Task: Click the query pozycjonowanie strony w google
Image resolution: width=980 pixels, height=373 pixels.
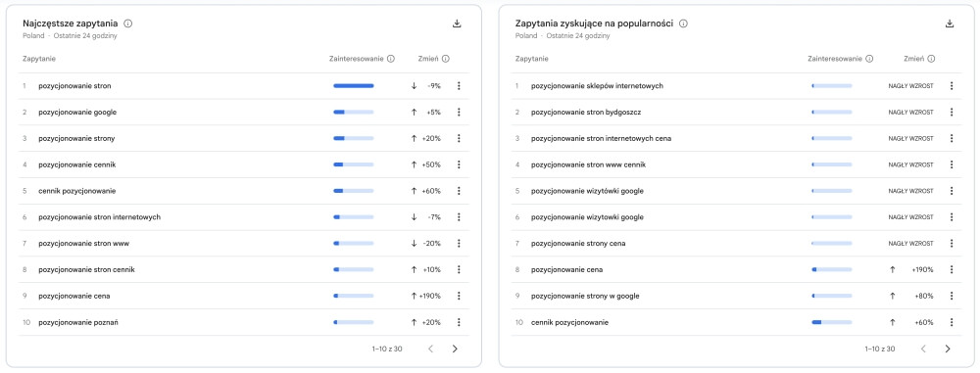Action: pyautogui.click(x=585, y=297)
